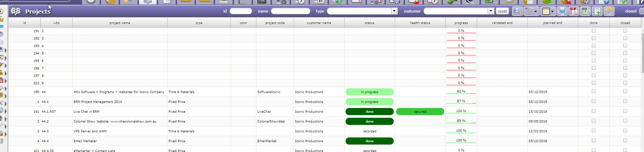Export the projects list to PDF
The image size is (644, 152).
click(x=574, y=11)
